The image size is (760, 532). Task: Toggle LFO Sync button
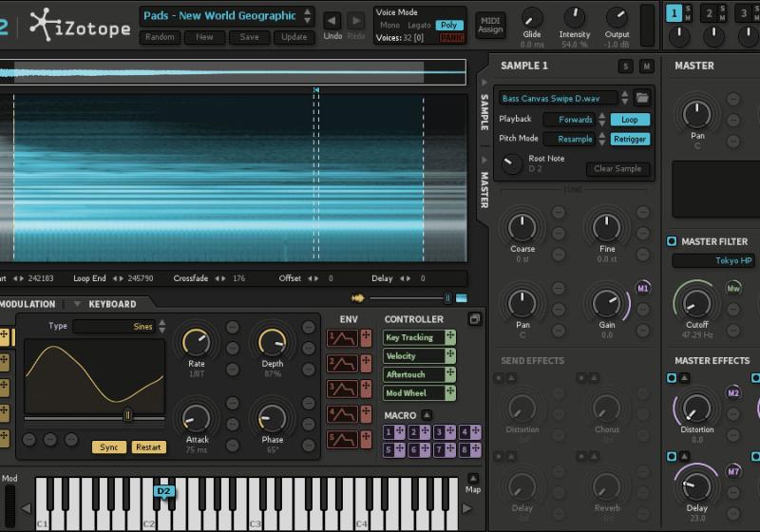pos(109,446)
